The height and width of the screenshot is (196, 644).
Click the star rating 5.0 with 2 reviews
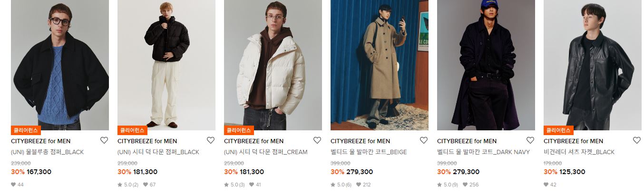click(128, 185)
